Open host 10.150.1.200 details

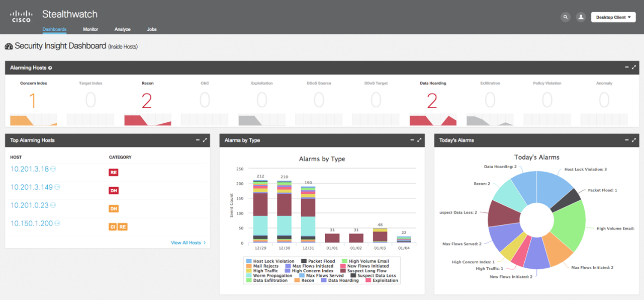(x=32, y=223)
